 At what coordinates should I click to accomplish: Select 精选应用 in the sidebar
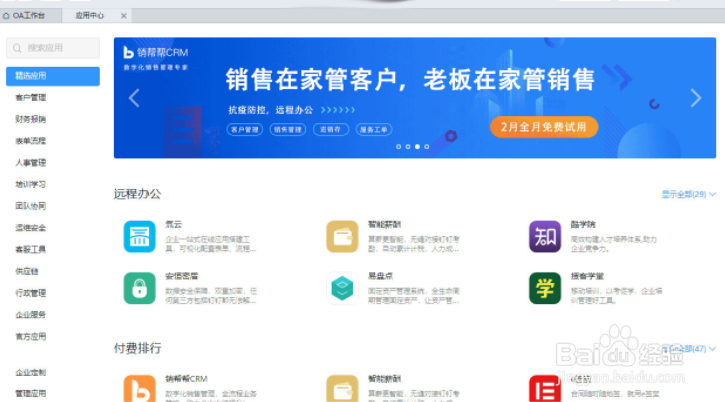[53, 76]
